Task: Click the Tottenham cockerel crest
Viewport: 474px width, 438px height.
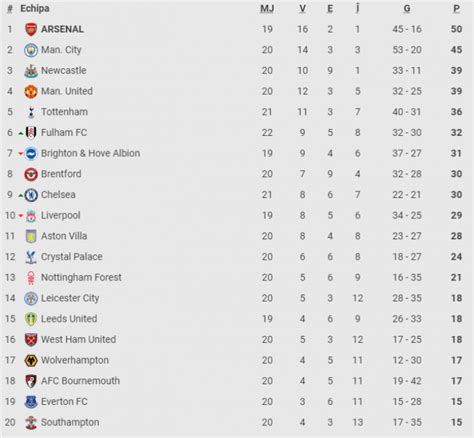Action: coord(31,112)
